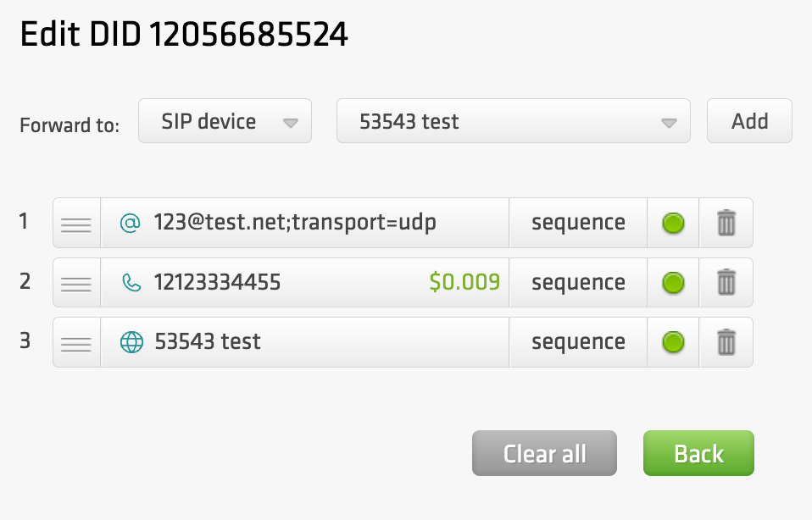Viewport: 812px width, 520px height.
Task: Open the SIP device type dropdown
Action: 225,121
